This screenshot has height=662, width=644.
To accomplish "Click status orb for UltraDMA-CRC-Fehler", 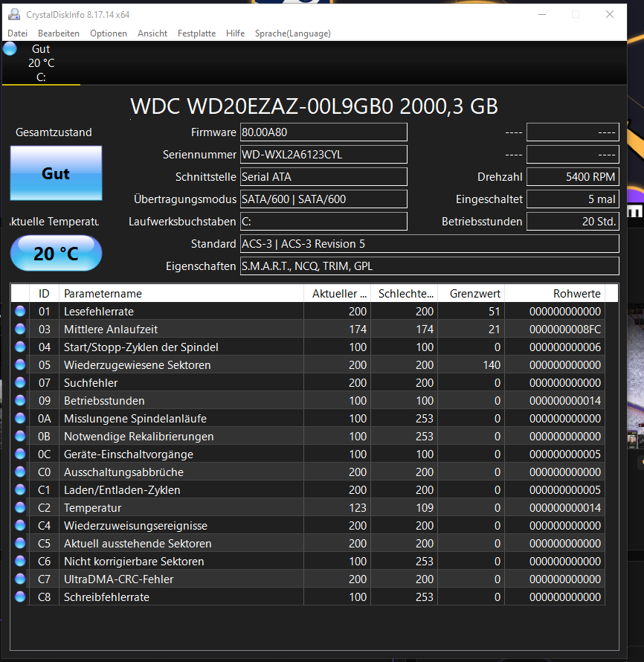I will click(20, 579).
